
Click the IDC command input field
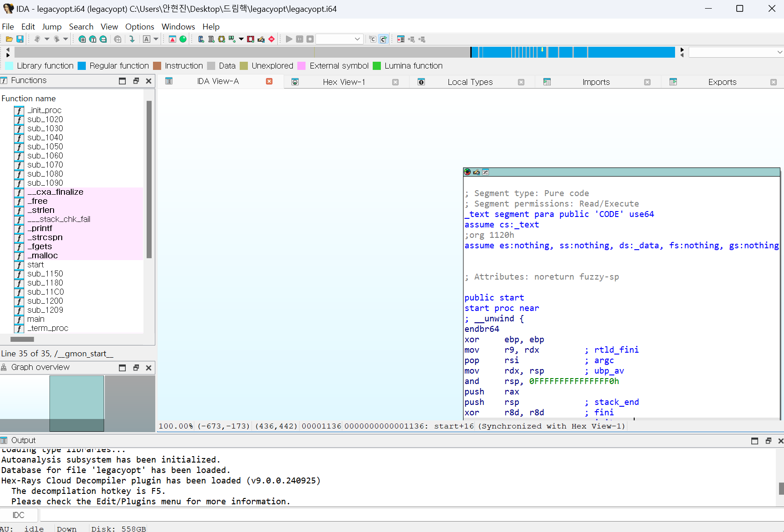[x=411, y=515]
